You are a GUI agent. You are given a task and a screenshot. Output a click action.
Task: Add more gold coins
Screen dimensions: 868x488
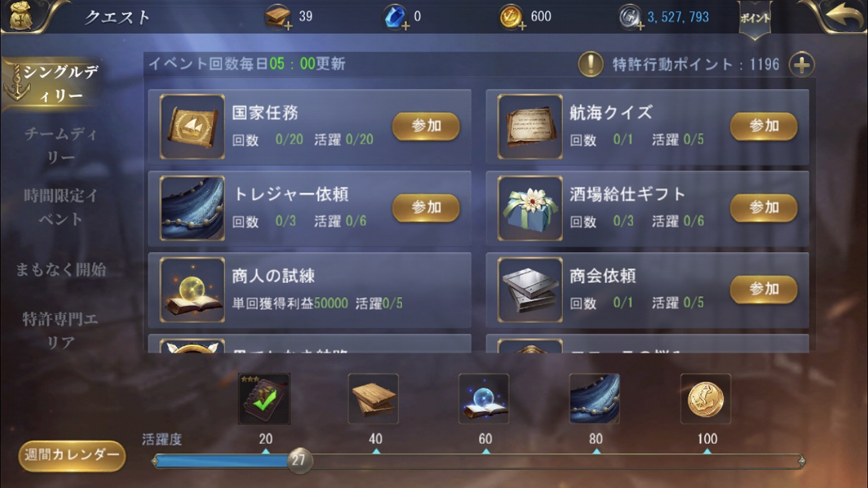pos(522,26)
